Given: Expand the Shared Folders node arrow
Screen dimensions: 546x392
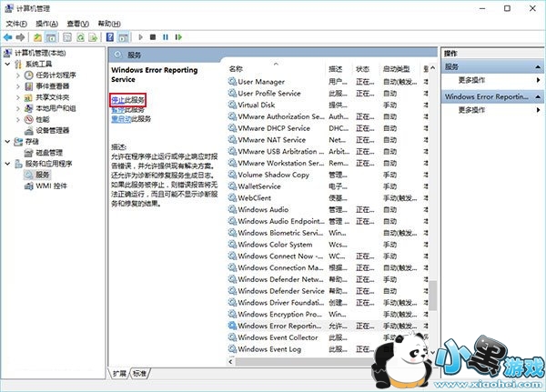Looking at the screenshot, I should point(18,97).
